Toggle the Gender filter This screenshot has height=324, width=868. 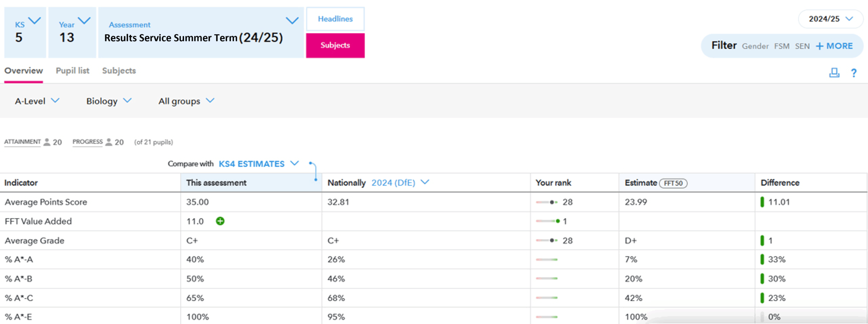(x=755, y=46)
